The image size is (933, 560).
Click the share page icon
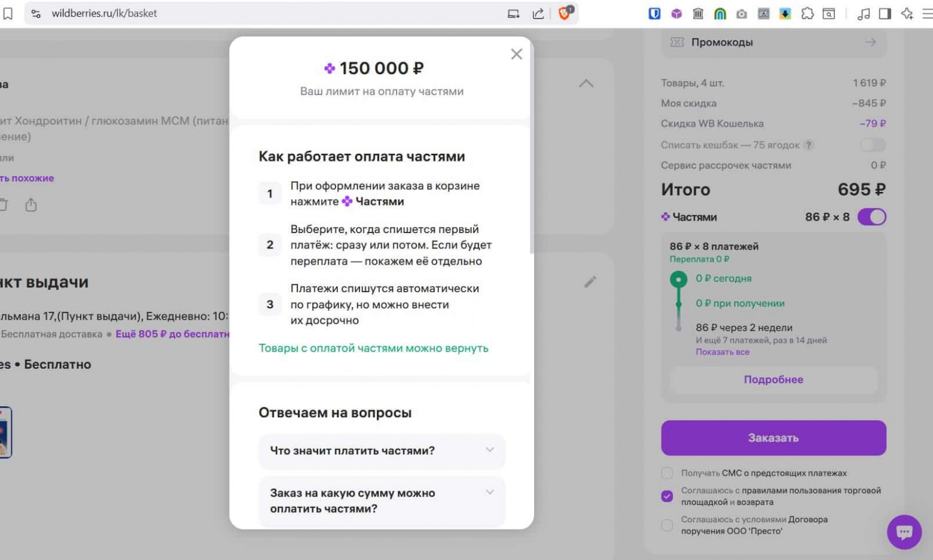click(x=538, y=13)
